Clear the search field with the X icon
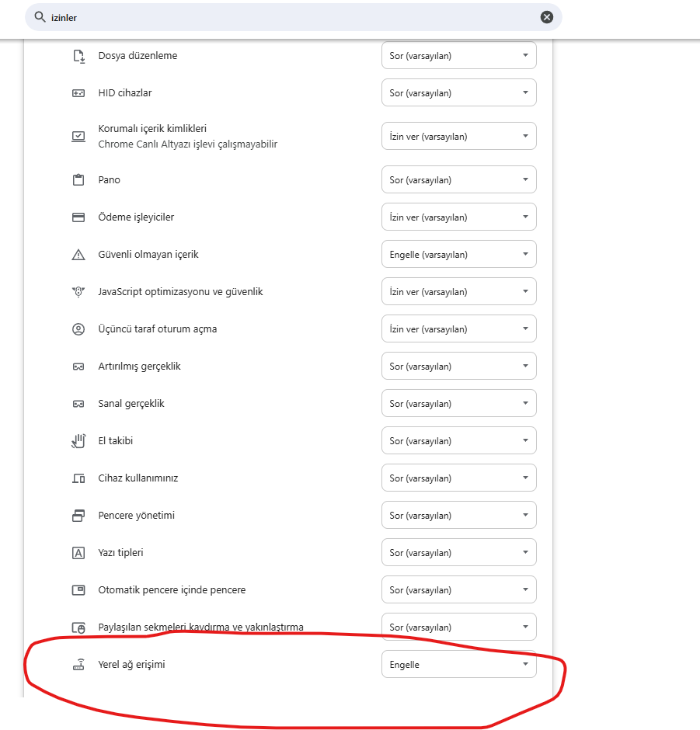700x730 pixels. pos(547,17)
